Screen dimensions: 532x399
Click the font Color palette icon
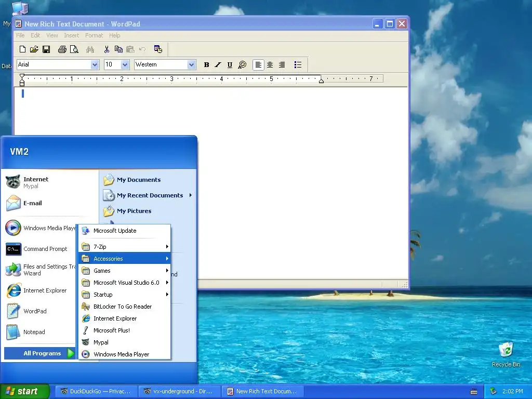[242, 65]
